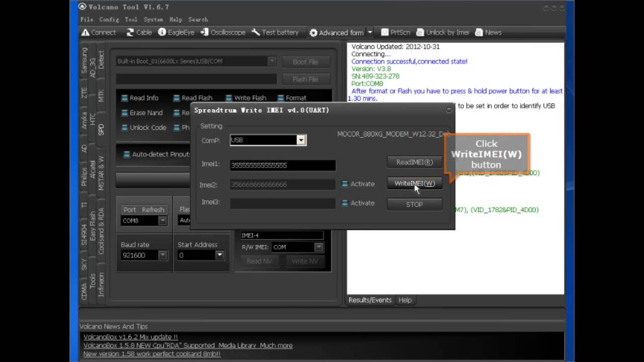Switch to the Results/Events tab
Image resolution: width=644 pixels, height=362 pixels.
(370, 300)
